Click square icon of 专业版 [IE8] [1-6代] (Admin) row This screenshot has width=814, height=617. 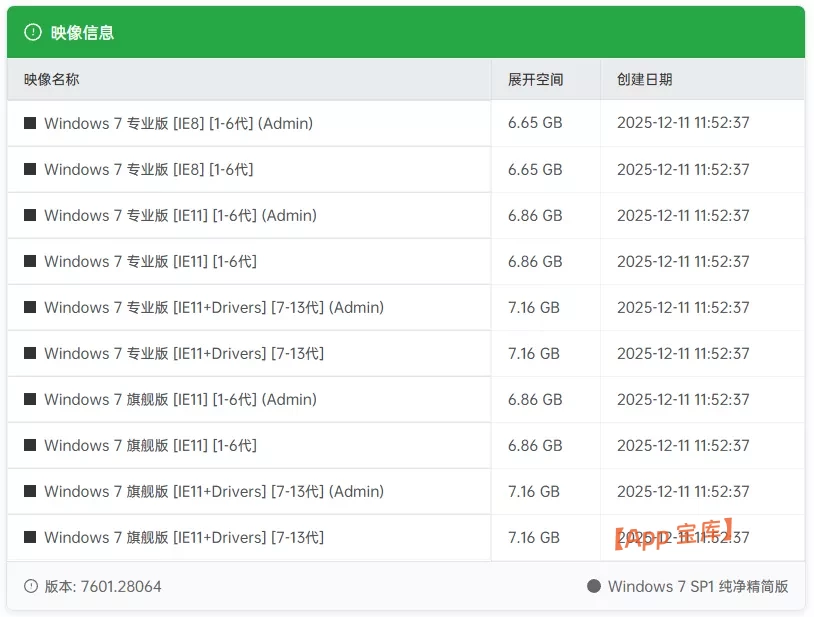[30, 123]
